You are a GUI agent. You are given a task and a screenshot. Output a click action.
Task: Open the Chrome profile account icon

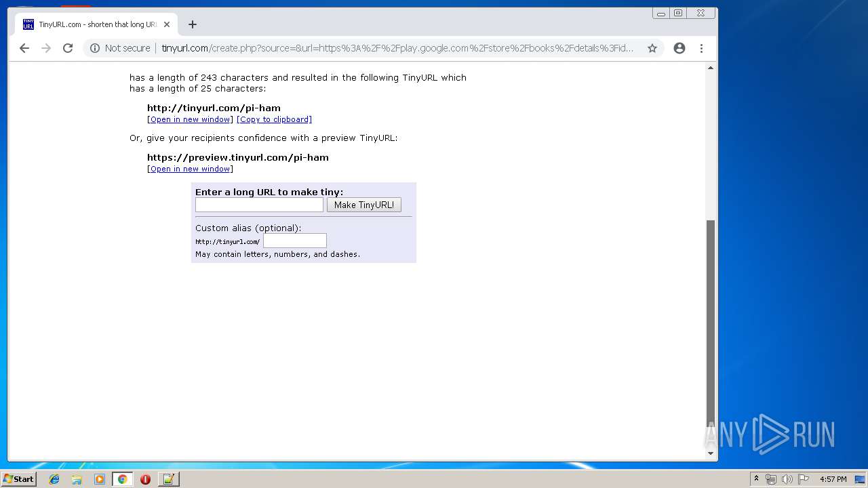point(679,48)
